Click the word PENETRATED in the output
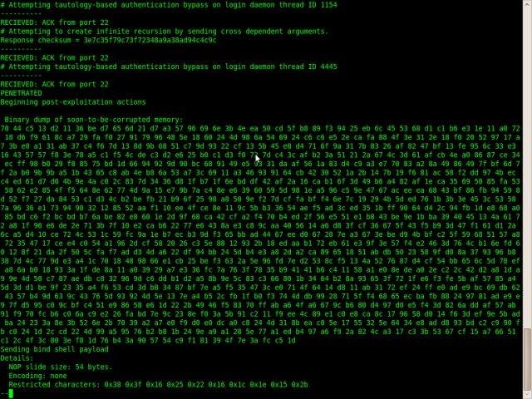Screen dimensions: 532x399 21,93
